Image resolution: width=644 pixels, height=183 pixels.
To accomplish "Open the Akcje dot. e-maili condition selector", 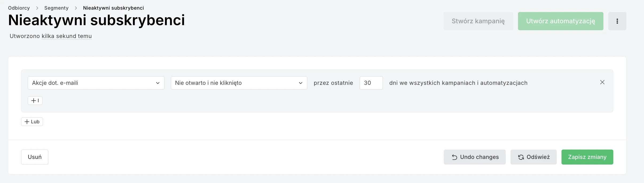I will (x=96, y=83).
